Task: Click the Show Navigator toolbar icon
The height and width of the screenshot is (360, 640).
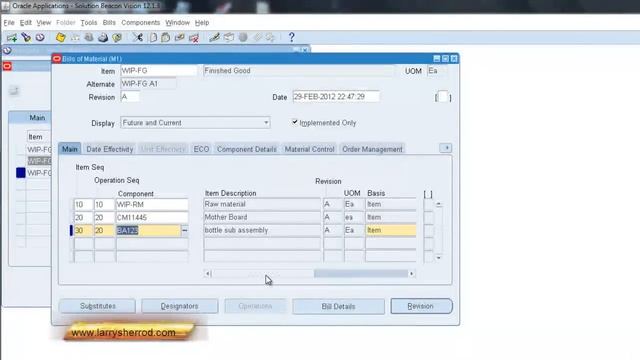Action: (x=40, y=38)
